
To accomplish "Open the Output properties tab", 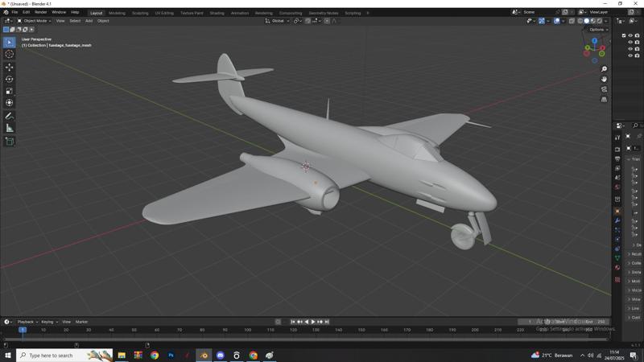I will click(617, 158).
